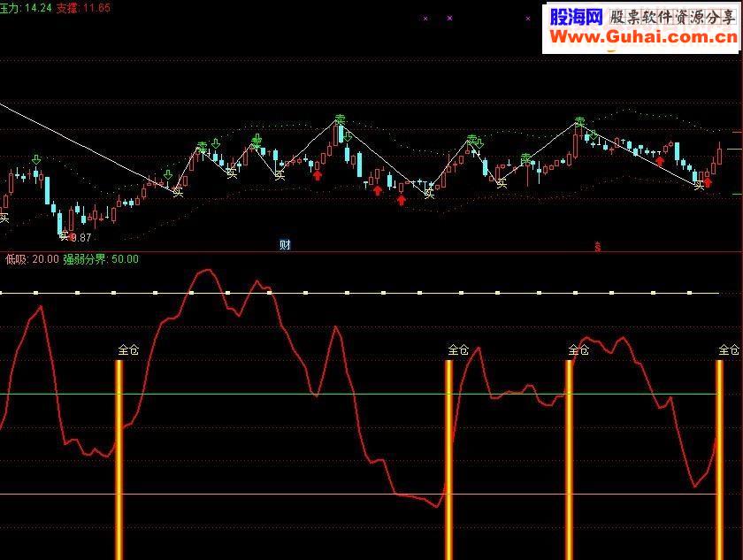Click the leftmost green down arrow

36,159
